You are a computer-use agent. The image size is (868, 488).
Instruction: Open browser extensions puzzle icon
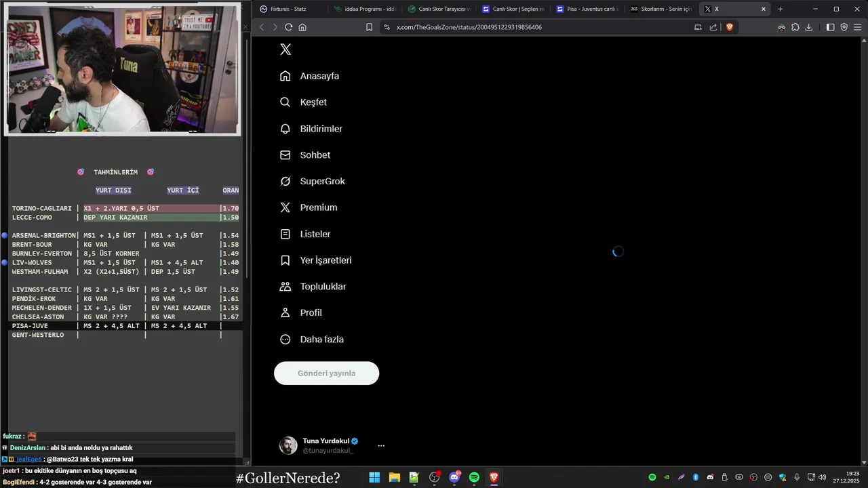(795, 27)
